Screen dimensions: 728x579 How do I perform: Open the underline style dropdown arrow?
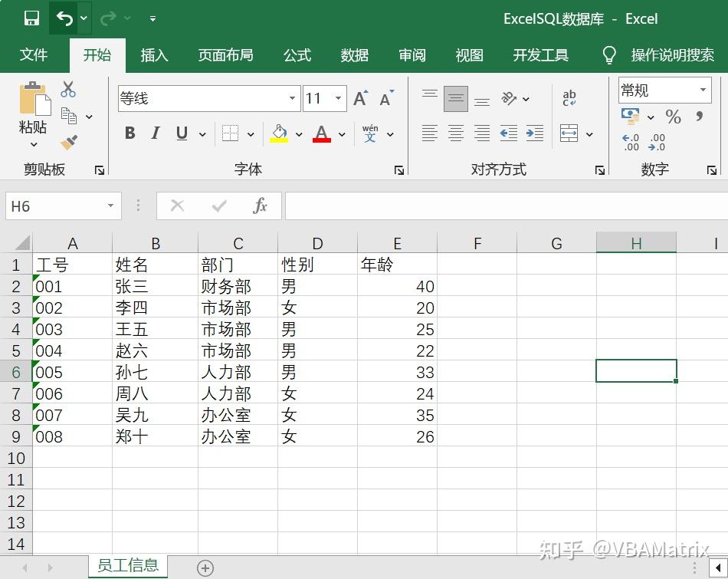(x=202, y=134)
